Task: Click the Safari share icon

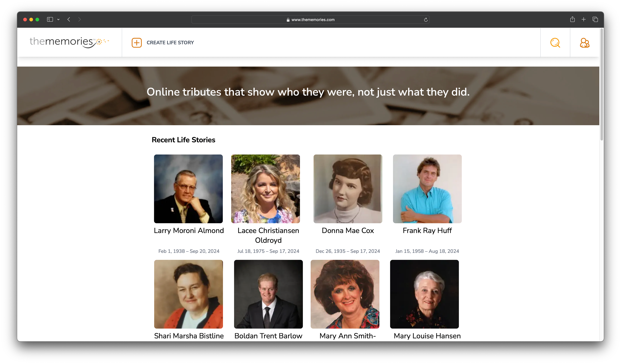Action: pyautogui.click(x=572, y=19)
